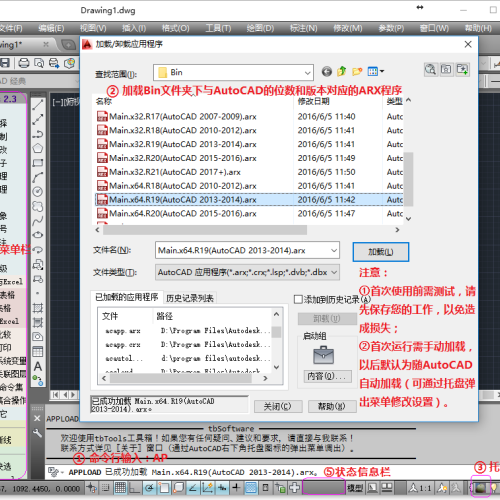The height and width of the screenshot is (500, 500).
Task: Select the Line draw tool
Action: pyautogui.click(x=38, y=105)
